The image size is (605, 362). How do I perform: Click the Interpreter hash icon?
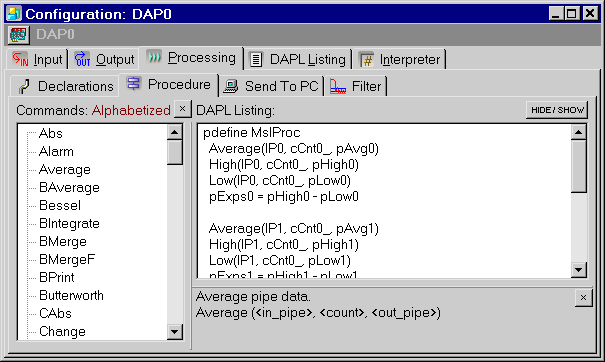click(x=367, y=60)
